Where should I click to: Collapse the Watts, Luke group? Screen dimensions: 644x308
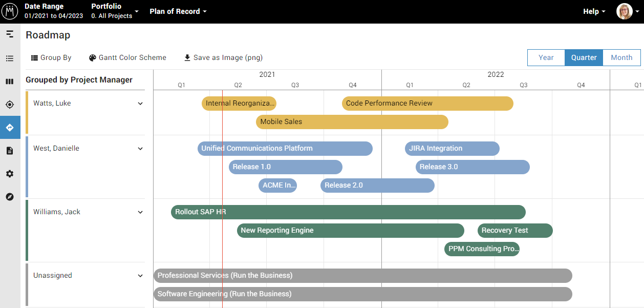[x=140, y=104]
